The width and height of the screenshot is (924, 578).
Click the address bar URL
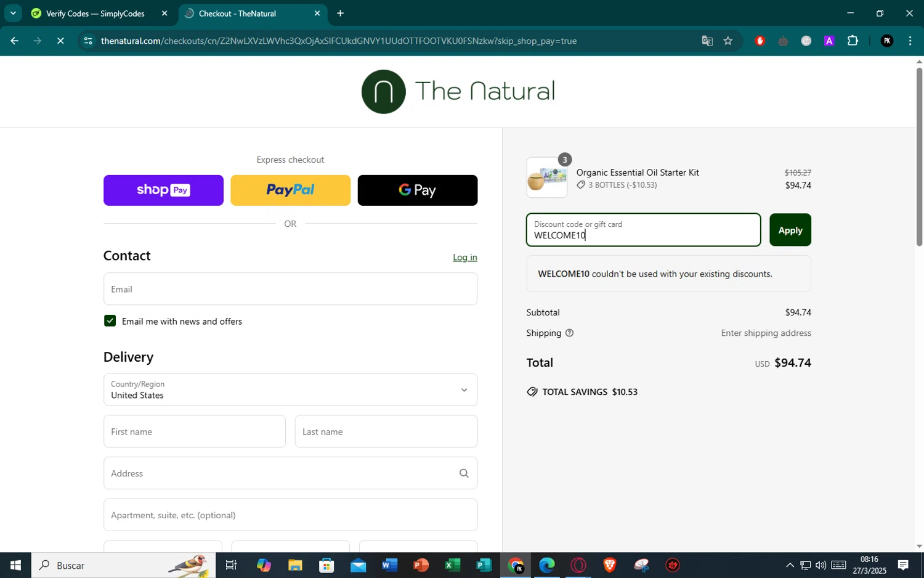point(339,41)
